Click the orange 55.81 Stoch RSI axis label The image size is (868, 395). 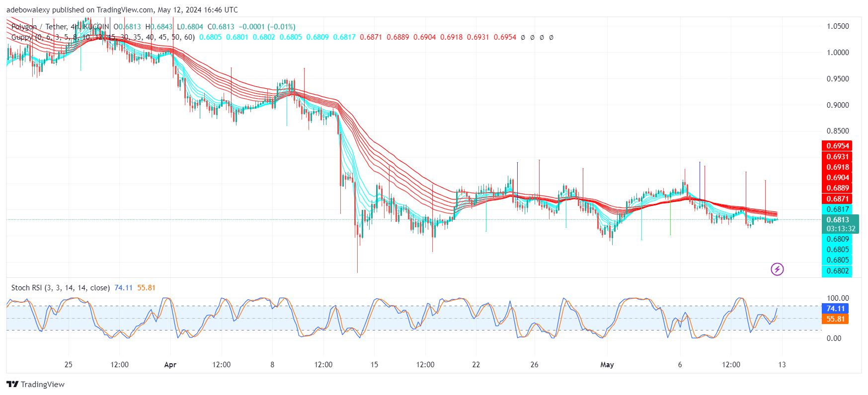click(835, 319)
